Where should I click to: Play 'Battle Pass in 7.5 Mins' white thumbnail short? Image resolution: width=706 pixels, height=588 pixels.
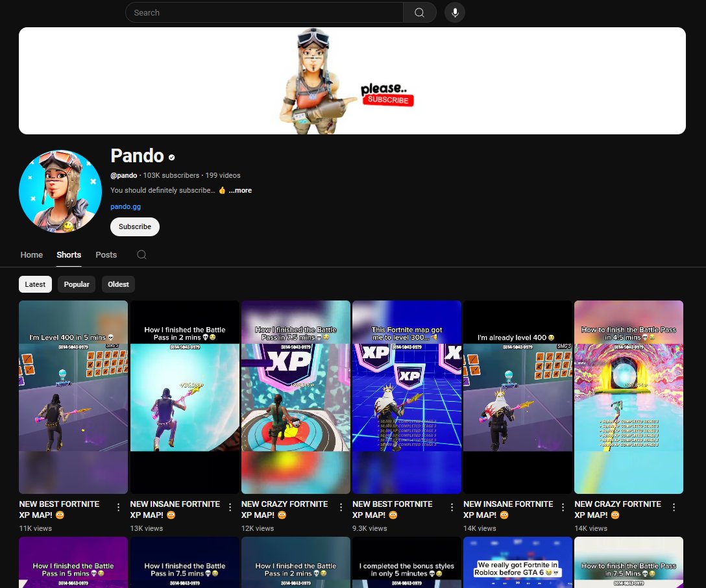point(629,562)
